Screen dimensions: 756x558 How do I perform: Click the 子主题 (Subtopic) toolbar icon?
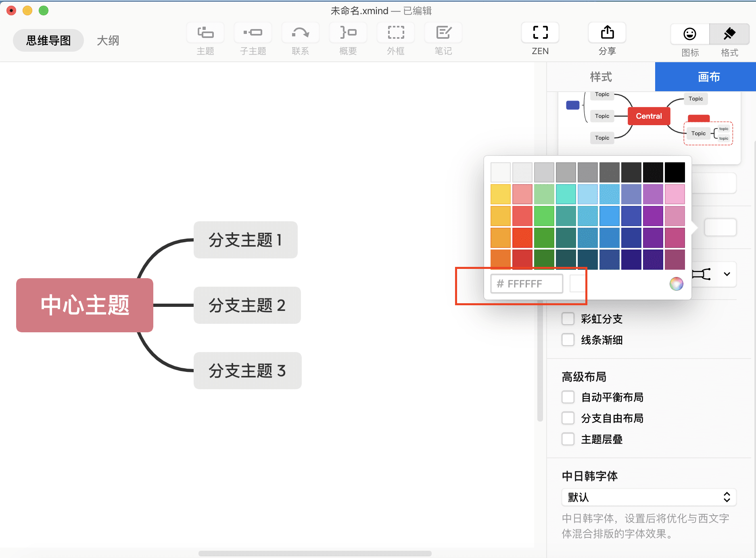tap(253, 32)
